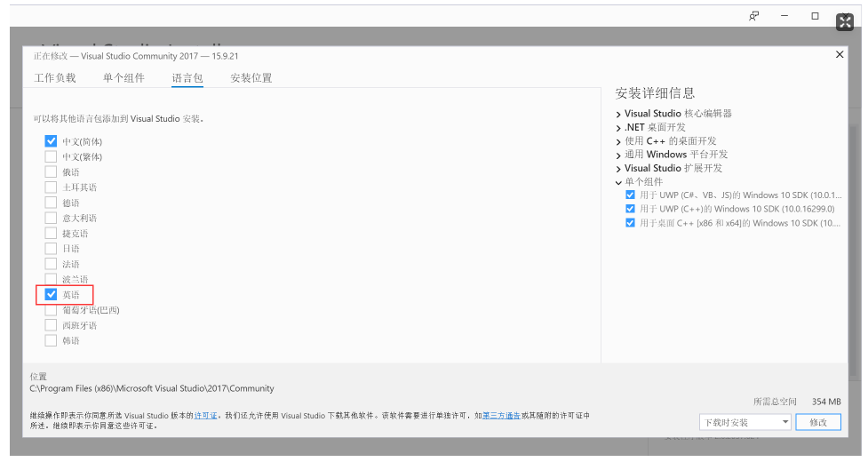Uncheck the 中文(简体) language checkbox
The height and width of the screenshot is (462, 868).
[51, 141]
